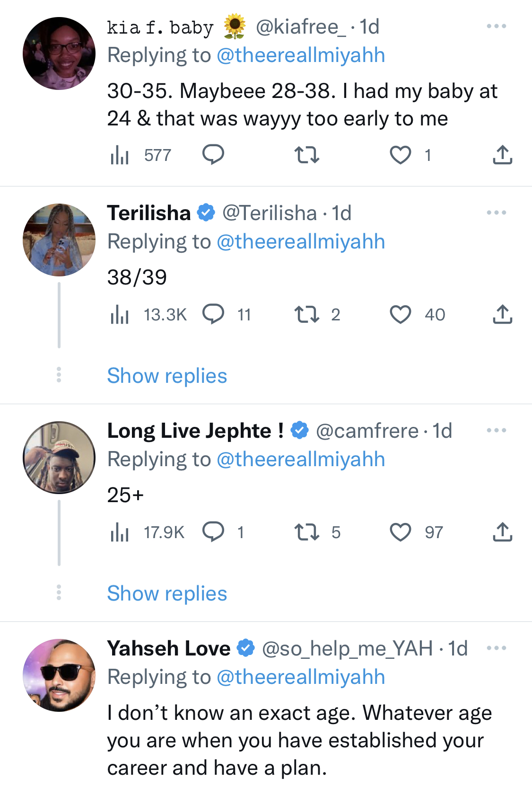Image resolution: width=532 pixels, height=788 pixels.
Task: Like Long Live Jephte's 25+ tweet
Action: click(400, 532)
